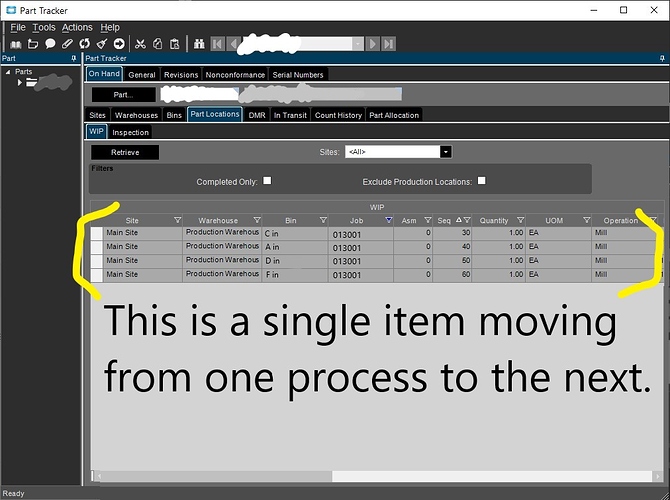This screenshot has width=670, height=500.
Task: Toggle the Completed Only checkbox
Action: click(267, 181)
